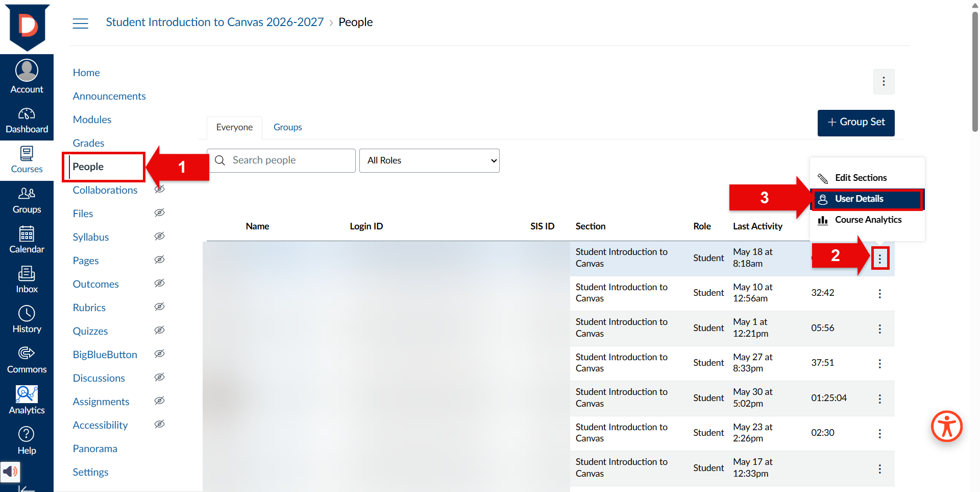Click the Section column header
This screenshot has width=980, height=492.
click(x=591, y=226)
